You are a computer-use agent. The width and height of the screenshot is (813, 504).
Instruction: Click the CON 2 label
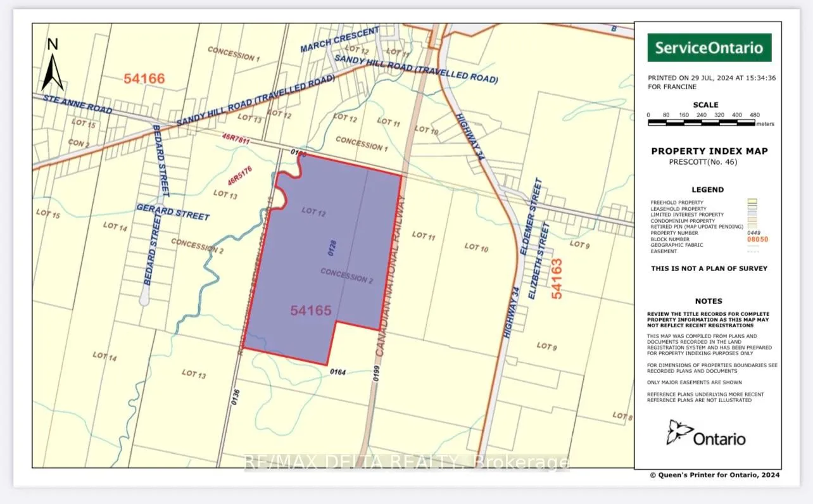pos(79,142)
